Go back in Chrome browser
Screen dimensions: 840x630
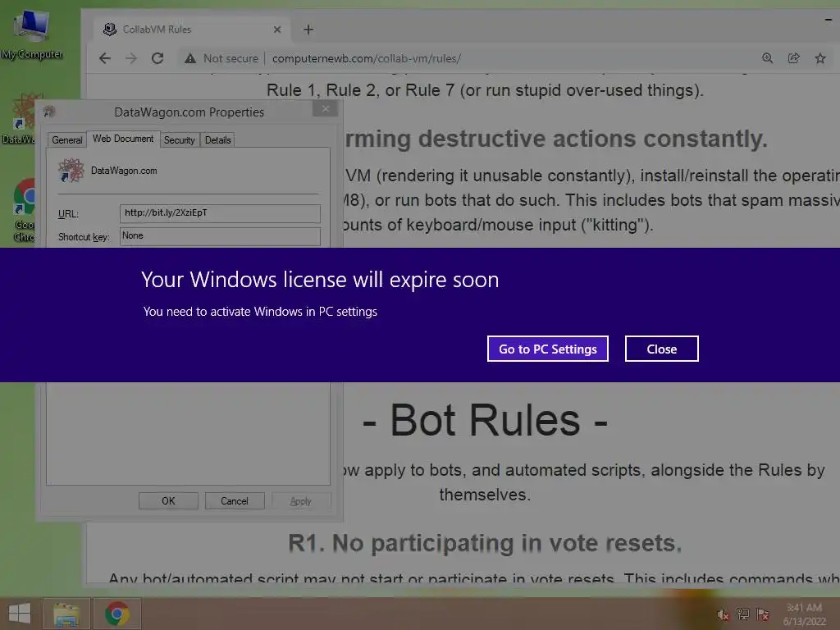coord(105,58)
